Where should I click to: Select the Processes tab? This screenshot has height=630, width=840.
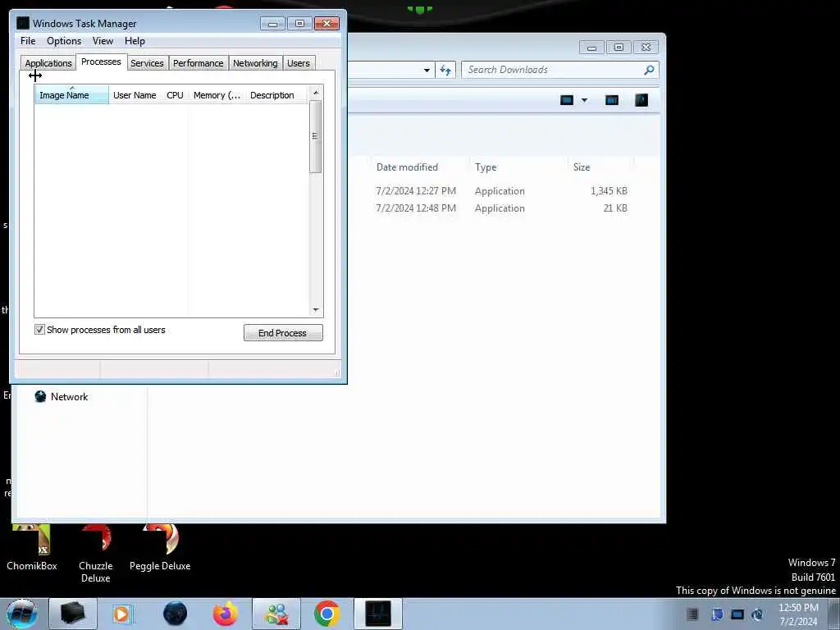(x=101, y=62)
